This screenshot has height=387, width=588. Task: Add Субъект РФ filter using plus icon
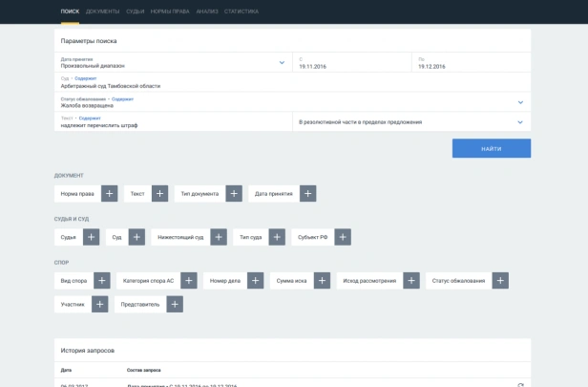343,237
